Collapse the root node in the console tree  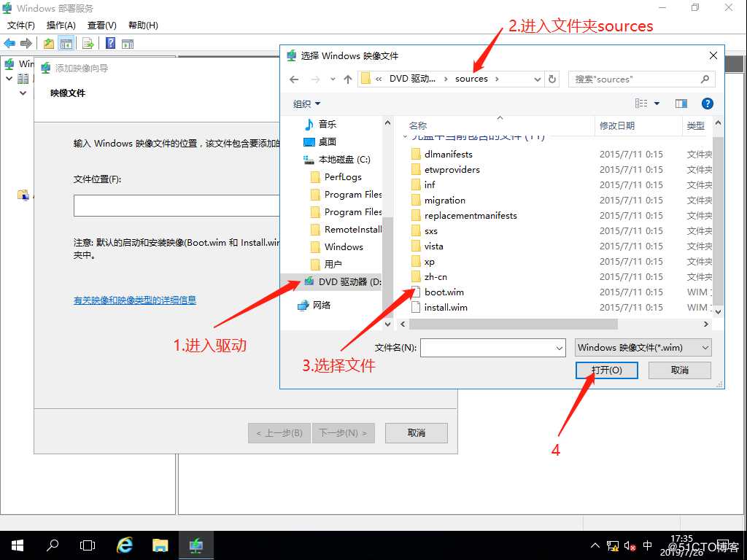coord(9,78)
